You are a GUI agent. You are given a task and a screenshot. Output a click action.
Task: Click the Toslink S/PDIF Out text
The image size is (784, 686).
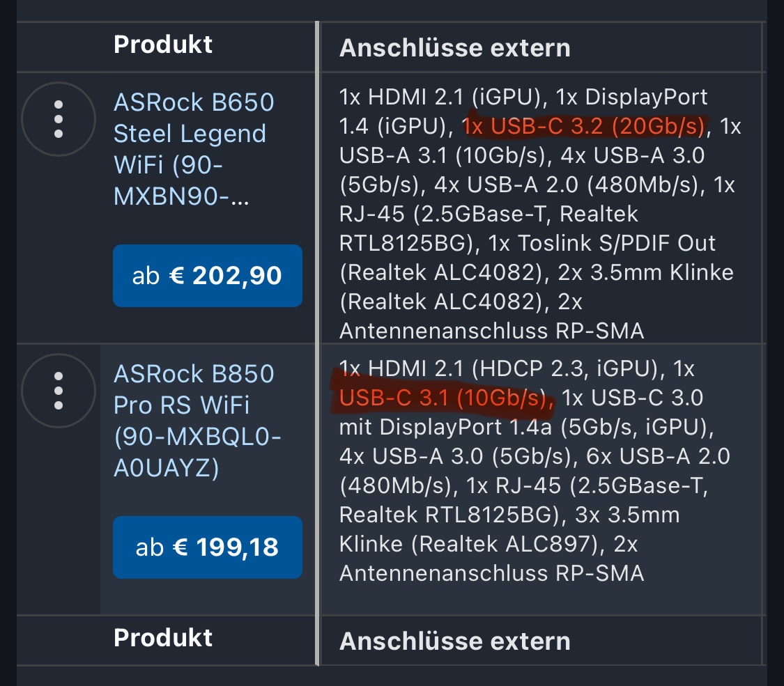tap(617, 243)
